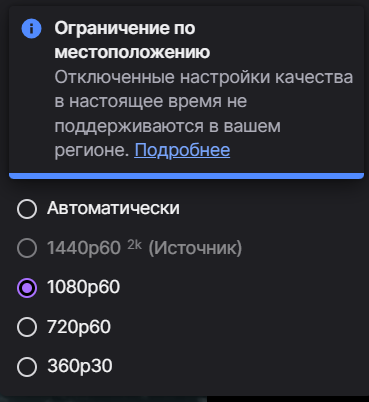Click the blue bar under the notice
369x402 pixels.
click(x=186, y=176)
